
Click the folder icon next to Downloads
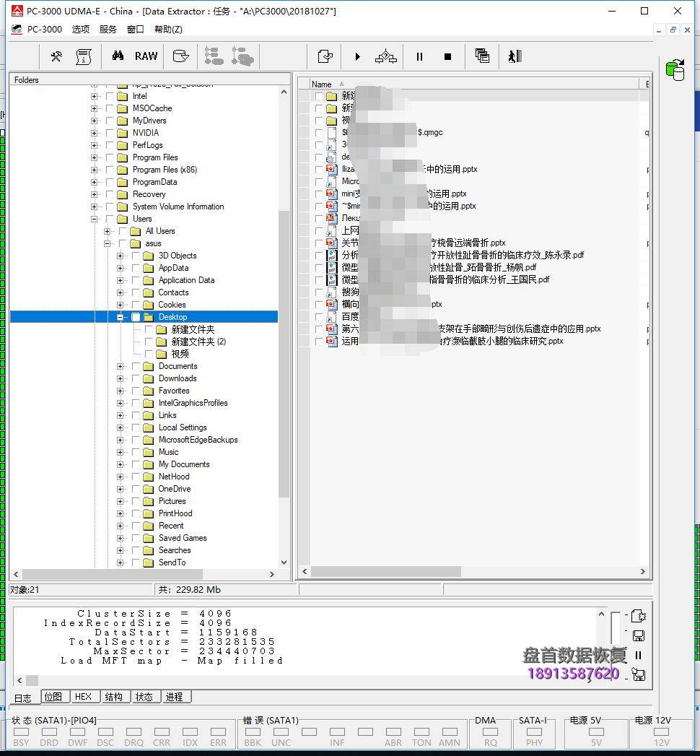click(149, 378)
